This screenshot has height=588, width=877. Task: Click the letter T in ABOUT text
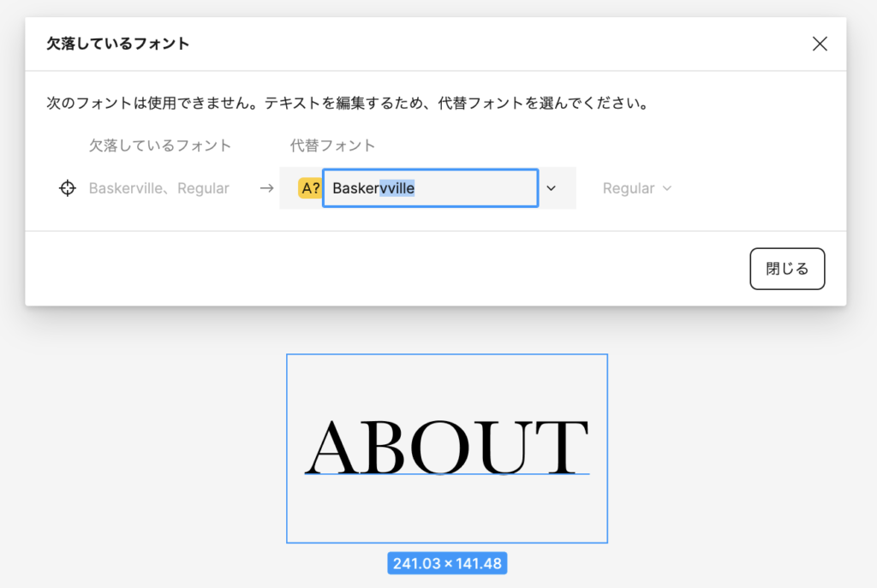[x=562, y=447]
